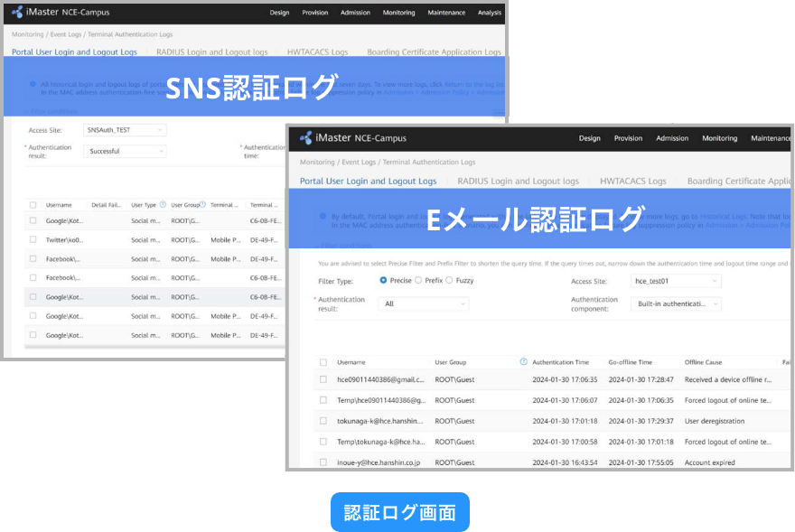Viewport: 795px width, 532px height.
Task: Click help icon beside User Group in E-mail window
Action: pos(523,361)
